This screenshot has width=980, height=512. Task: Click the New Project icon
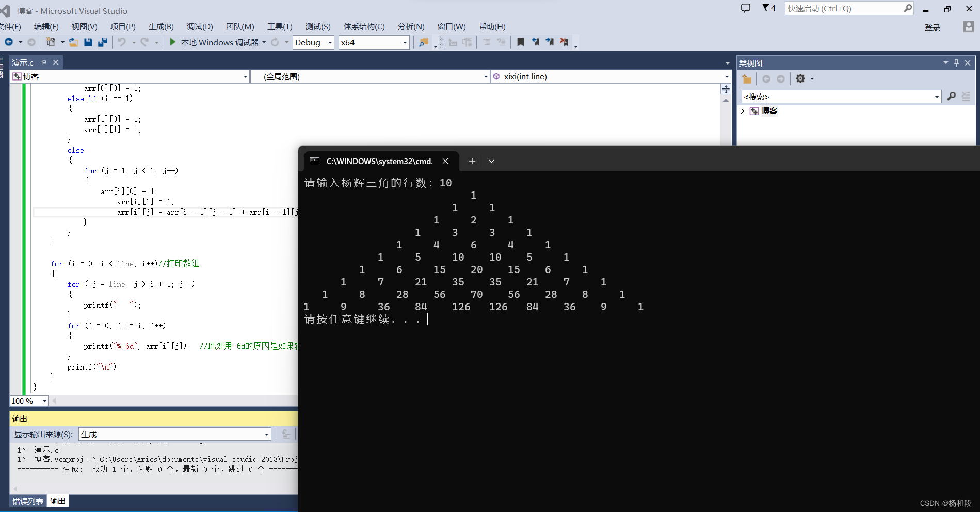pyautogui.click(x=51, y=42)
